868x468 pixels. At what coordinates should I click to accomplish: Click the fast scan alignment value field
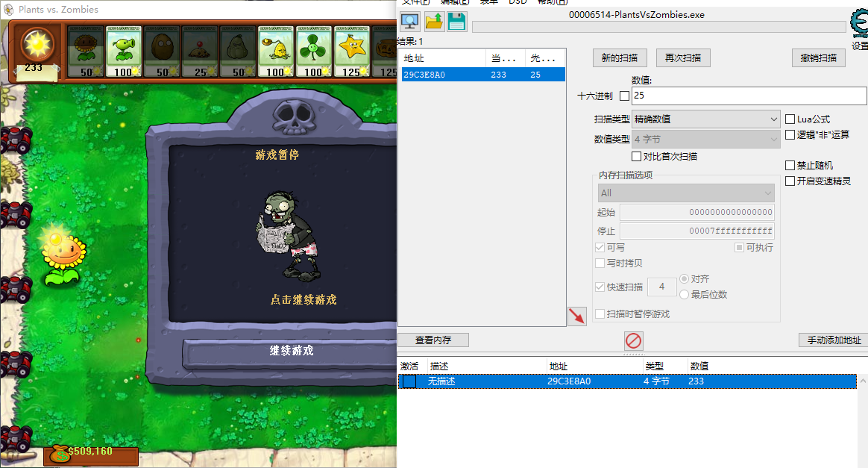click(661, 287)
